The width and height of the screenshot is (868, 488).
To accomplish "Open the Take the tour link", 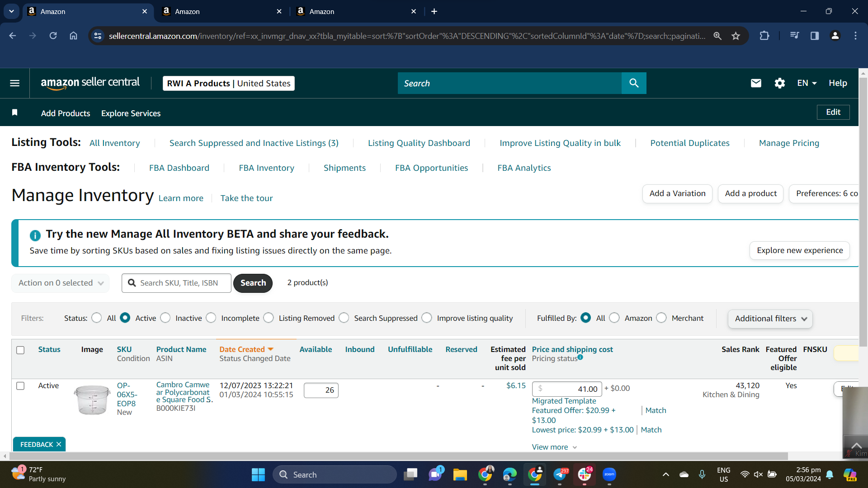I will click(246, 198).
